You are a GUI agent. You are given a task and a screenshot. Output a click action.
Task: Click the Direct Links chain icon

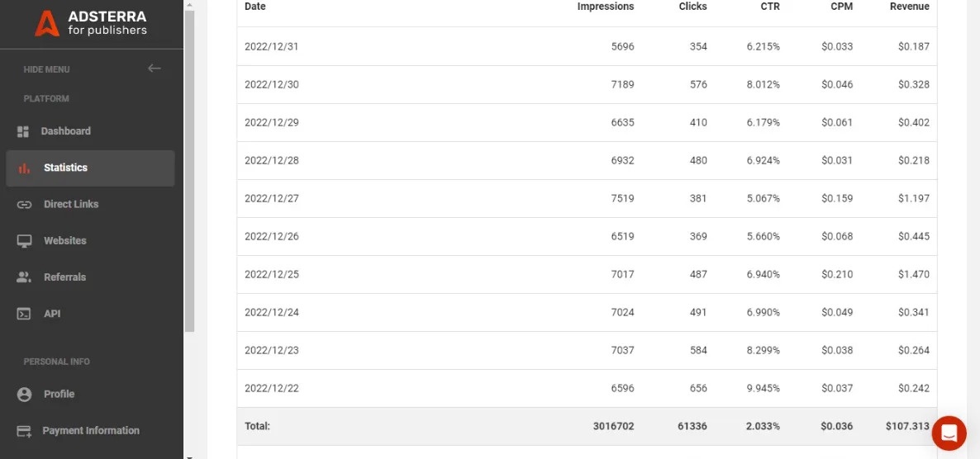(x=24, y=205)
